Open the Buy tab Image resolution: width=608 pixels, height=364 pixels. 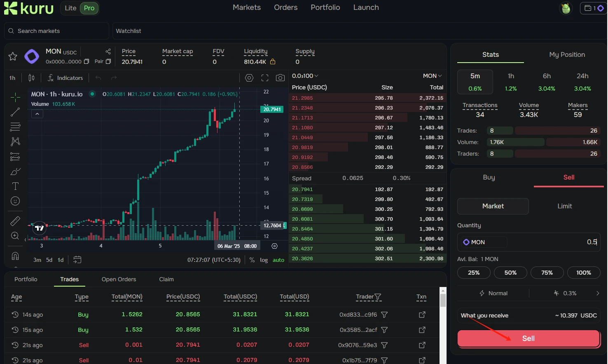(489, 177)
